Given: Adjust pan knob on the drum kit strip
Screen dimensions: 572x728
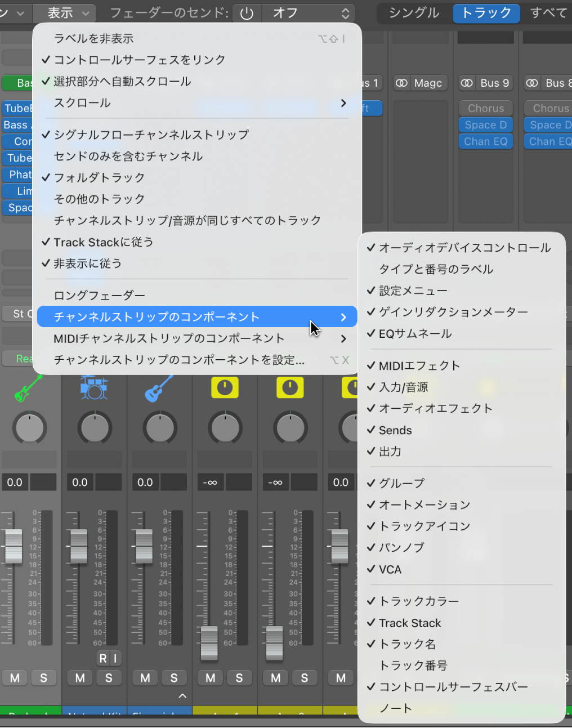Looking at the screenshot, I should pos(95,428).
